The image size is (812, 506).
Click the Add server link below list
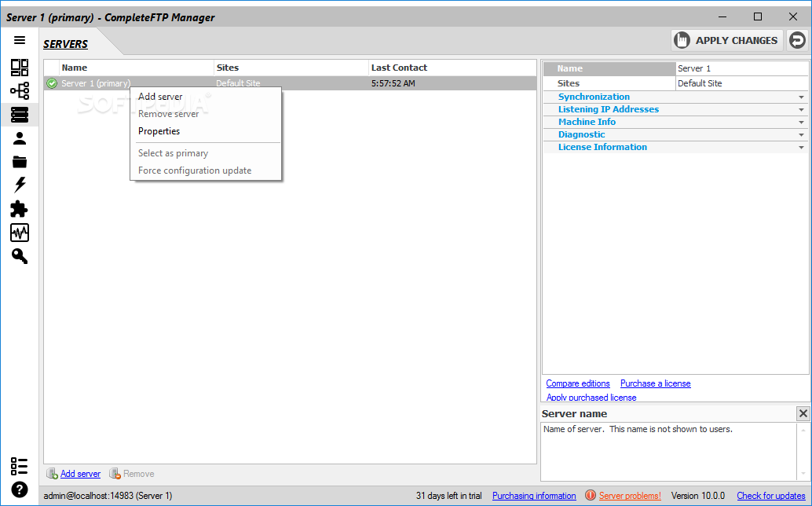(80, 473)
